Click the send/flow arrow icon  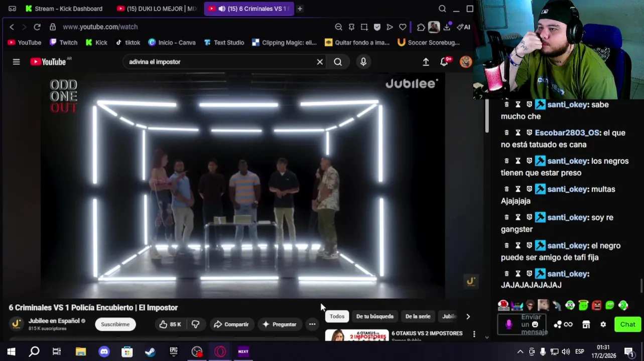click(x=390, y=27)
